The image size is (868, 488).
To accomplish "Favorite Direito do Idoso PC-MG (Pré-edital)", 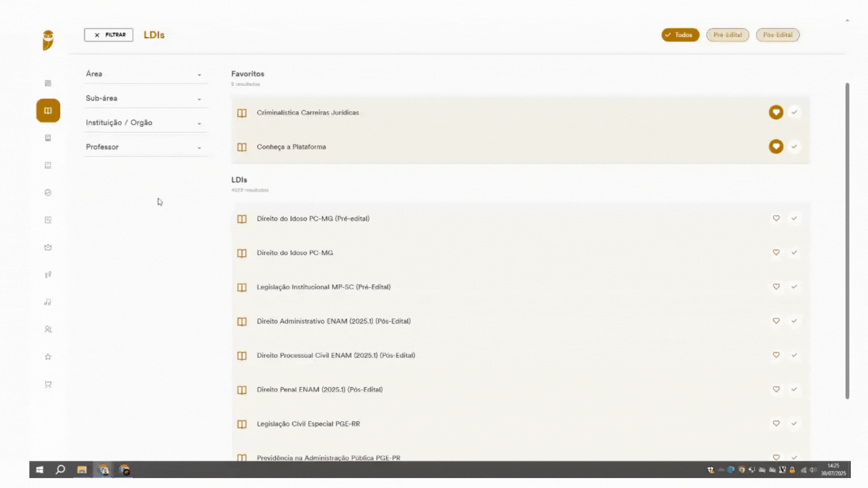I will pyautogui.click(x=776, y=218).
